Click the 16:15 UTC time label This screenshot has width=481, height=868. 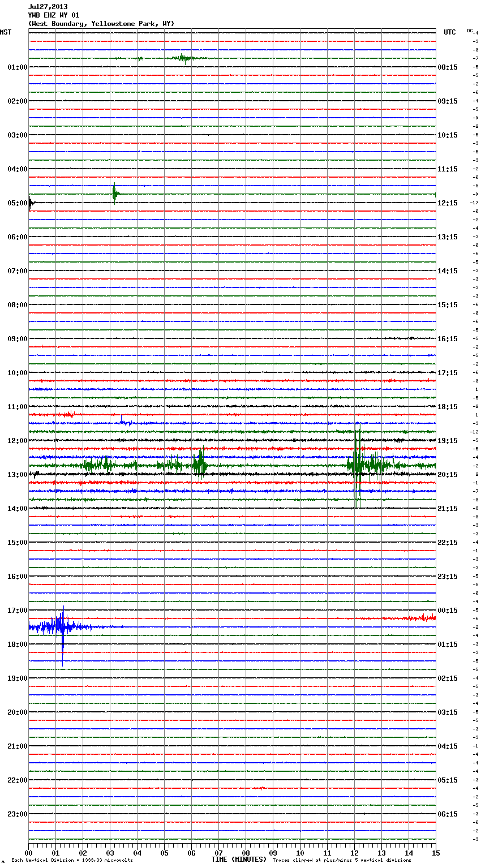(x=448, y=339)
